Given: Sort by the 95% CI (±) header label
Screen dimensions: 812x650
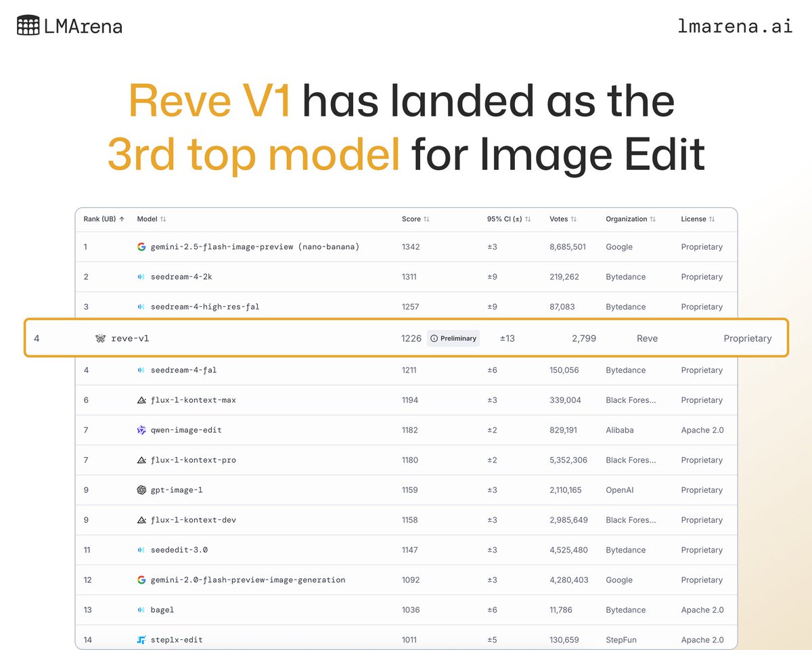Looking at the screenshot, I should click(x=505, y=219).
